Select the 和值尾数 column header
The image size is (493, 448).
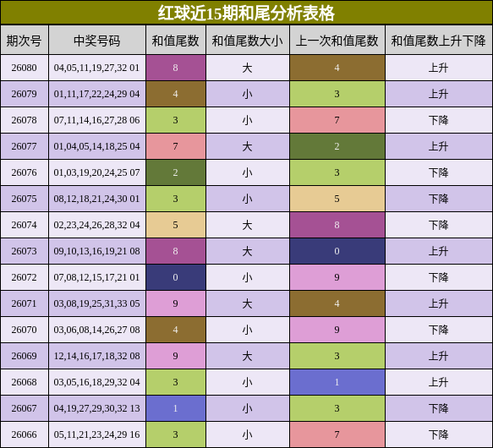(175, 40)
